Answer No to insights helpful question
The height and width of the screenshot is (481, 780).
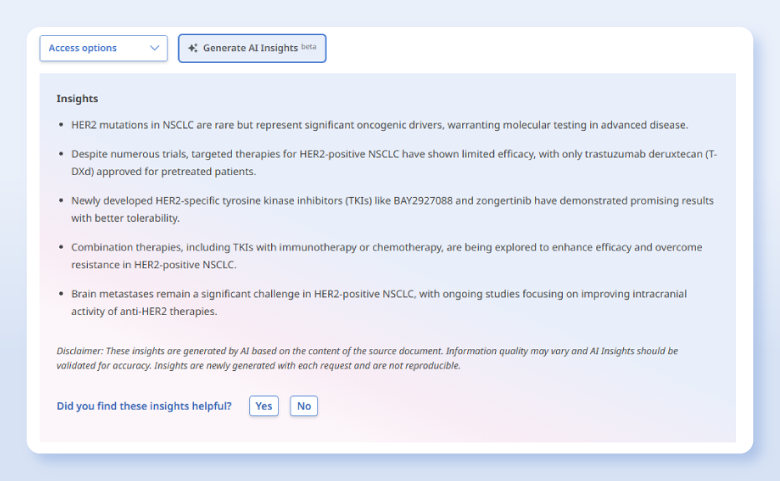304,406
